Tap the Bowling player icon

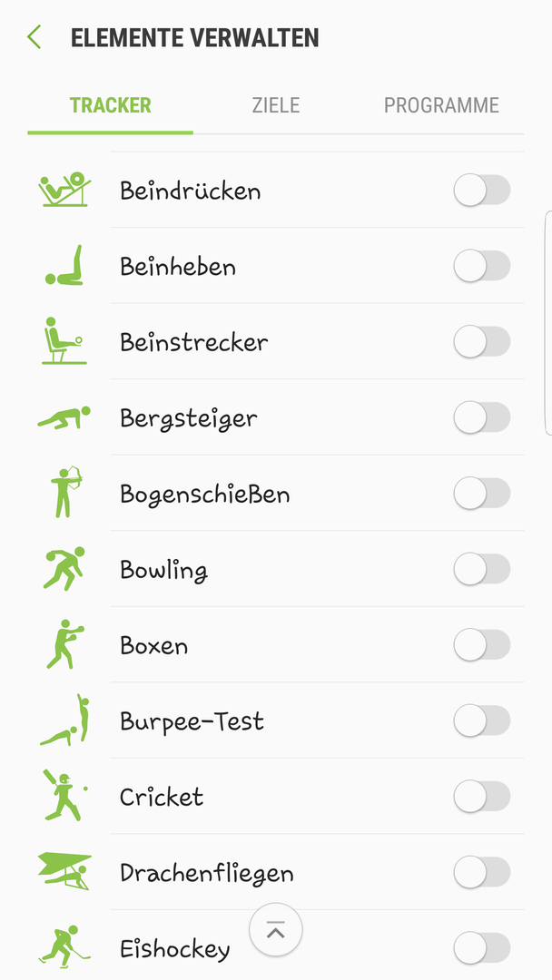[64, 569]
